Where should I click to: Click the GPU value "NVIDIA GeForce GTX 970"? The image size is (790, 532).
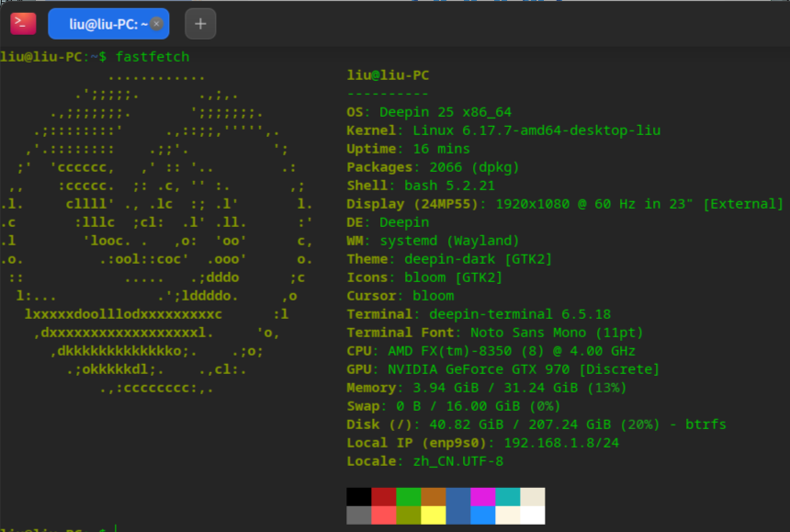click(479, 369)
